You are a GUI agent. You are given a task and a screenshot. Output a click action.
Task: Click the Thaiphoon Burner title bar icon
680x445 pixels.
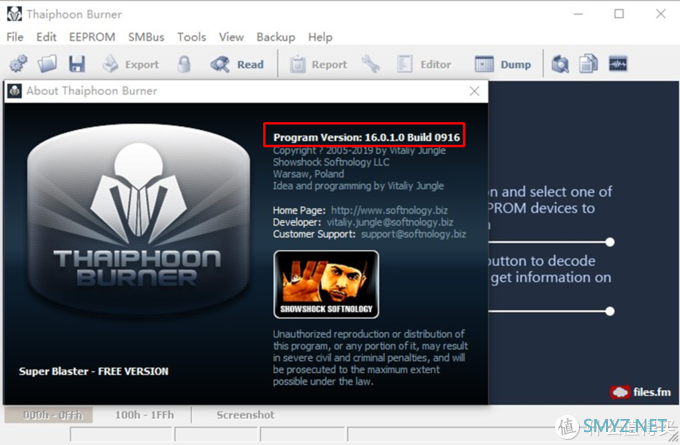pyautogui.click(x=14, y=14)
